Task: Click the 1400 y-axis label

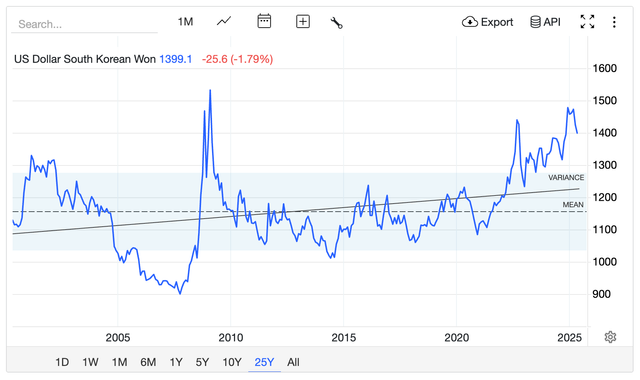Action: point(604,133)
